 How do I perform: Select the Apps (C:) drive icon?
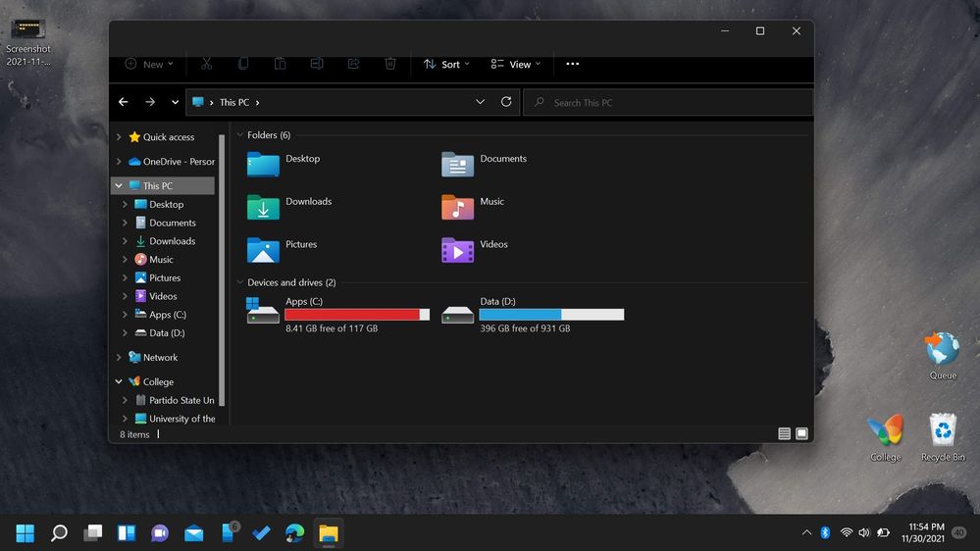(263, 311)
